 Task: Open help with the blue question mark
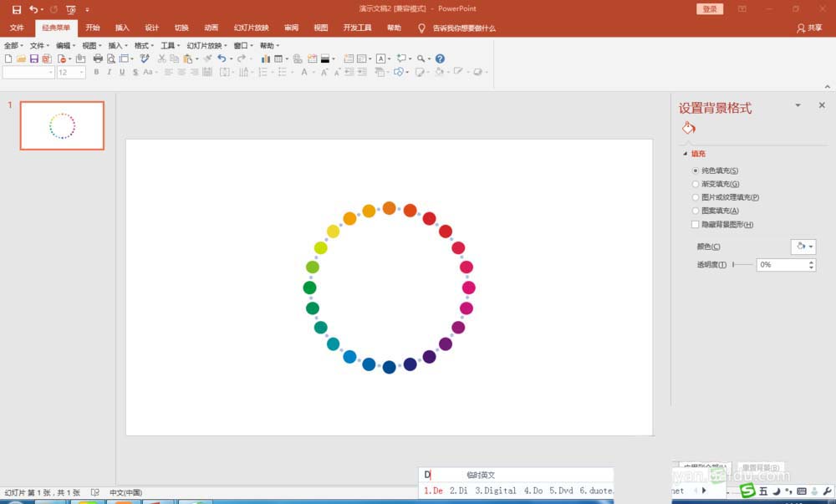440,59
